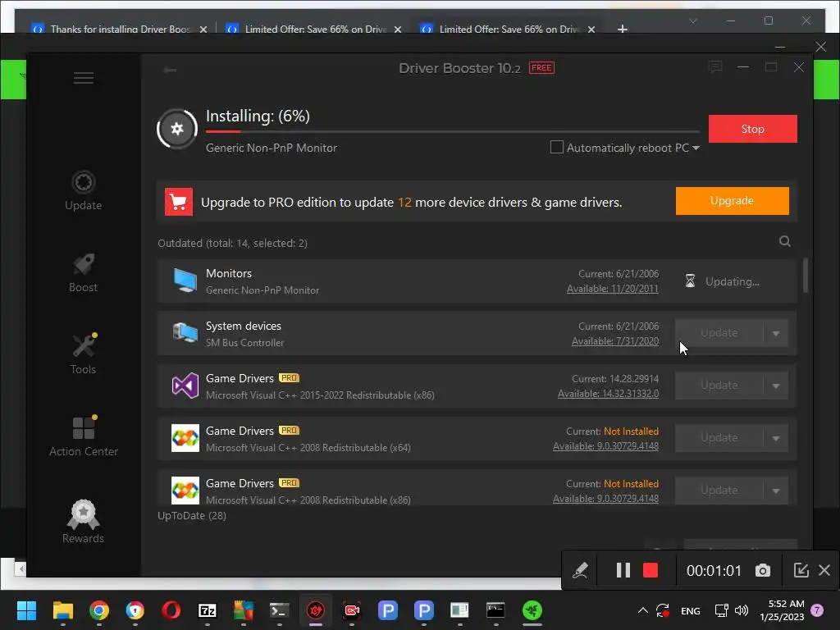Switch to first 'Limited Offer: Save 66%' tab
Screen dimensions: 840x630
click(316, 29)
